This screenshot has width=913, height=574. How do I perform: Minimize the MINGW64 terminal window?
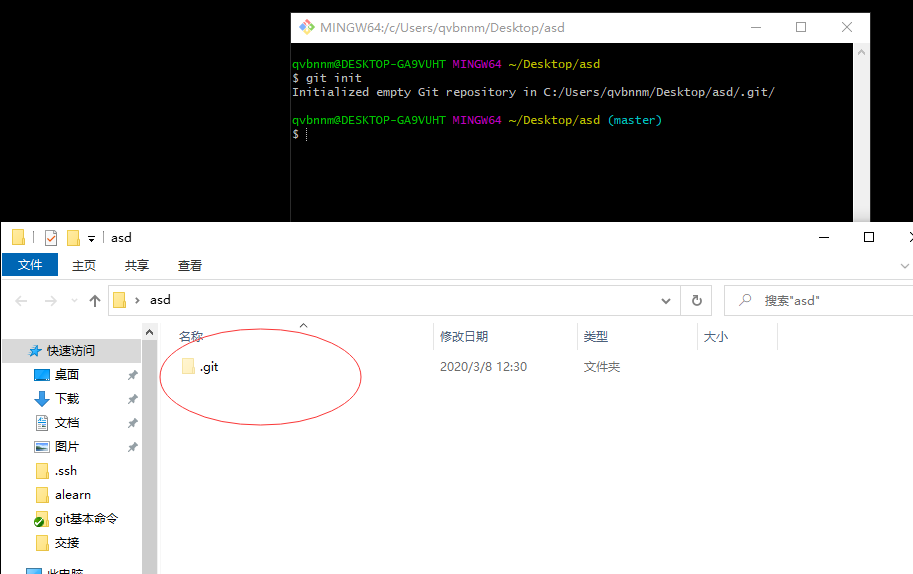pyautogui.click(x=756, y=27)
